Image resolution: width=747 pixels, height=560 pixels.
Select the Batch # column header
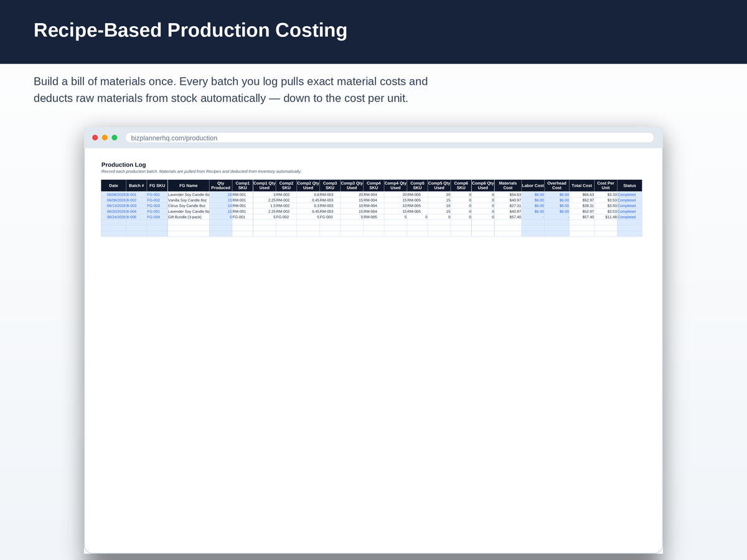click(136, 185)
